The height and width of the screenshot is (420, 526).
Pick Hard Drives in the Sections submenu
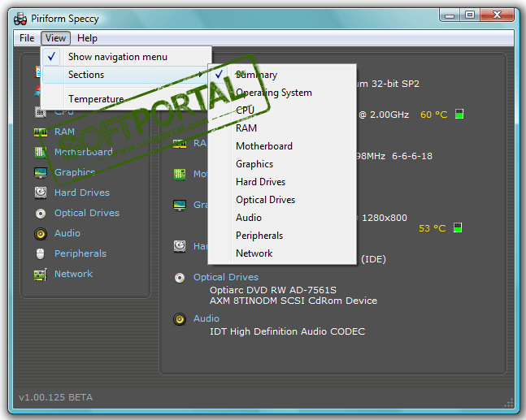tap(260, 182)
